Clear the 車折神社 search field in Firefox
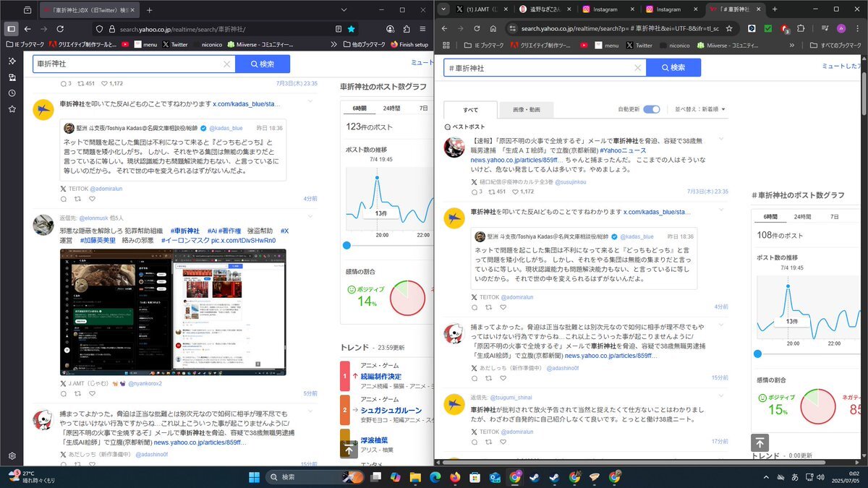868x488 pixels. (x=226, y=64)
